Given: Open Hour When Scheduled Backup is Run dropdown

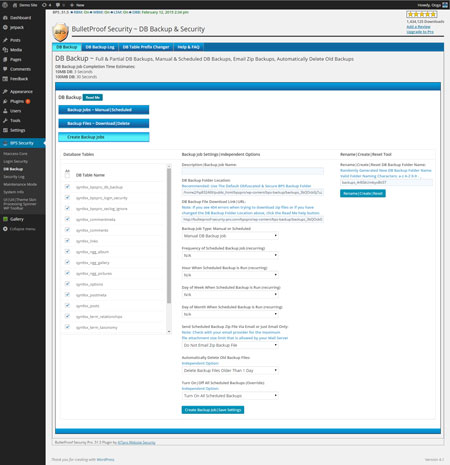Looking at the screenshot, I should (x=230, y=275).
